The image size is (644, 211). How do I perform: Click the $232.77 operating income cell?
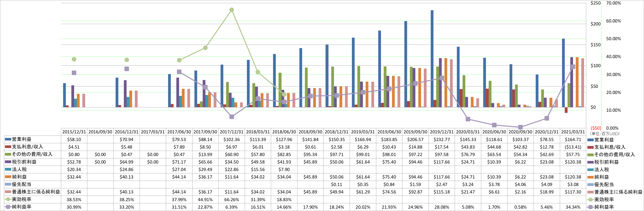click(442, 139)
